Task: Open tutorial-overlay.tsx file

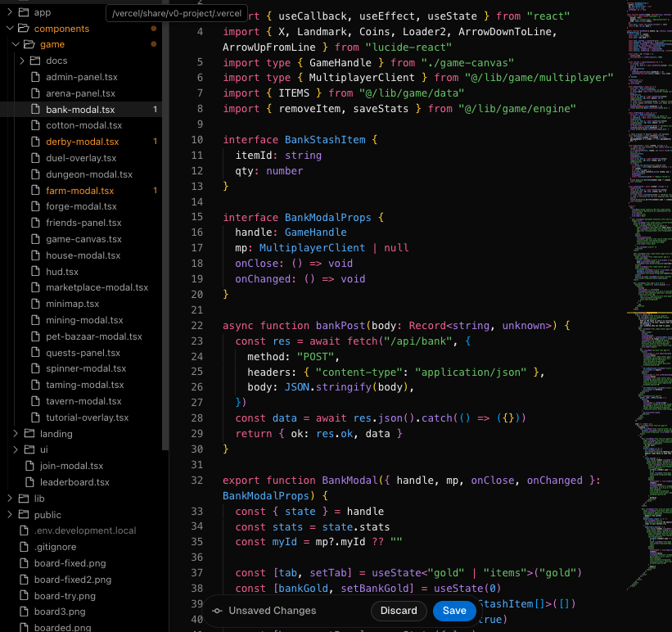Action: click(x=87, y=418)
